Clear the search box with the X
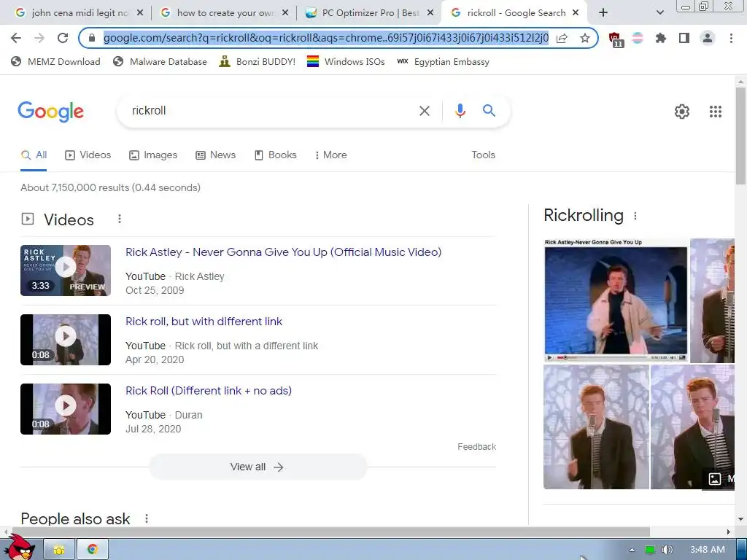The image size is (747, 560). [424, 111]
